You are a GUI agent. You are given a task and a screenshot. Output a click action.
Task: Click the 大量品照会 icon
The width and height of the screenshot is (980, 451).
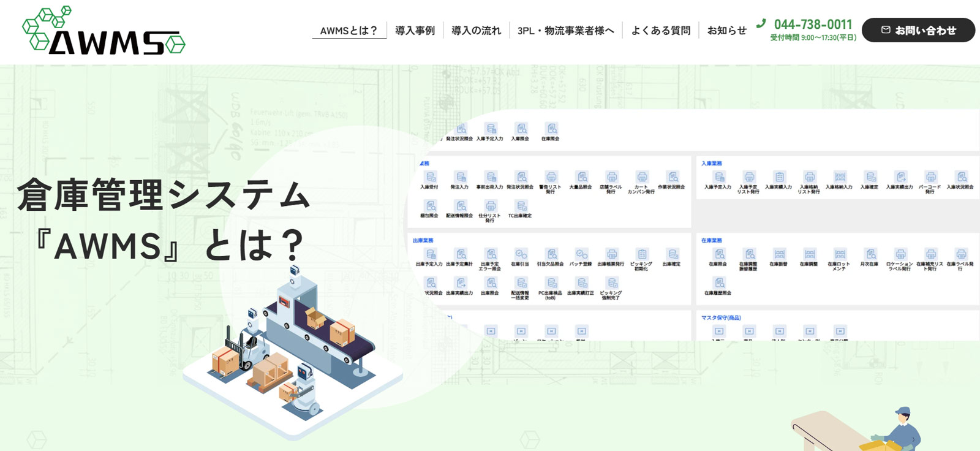[x=582, y=176]
